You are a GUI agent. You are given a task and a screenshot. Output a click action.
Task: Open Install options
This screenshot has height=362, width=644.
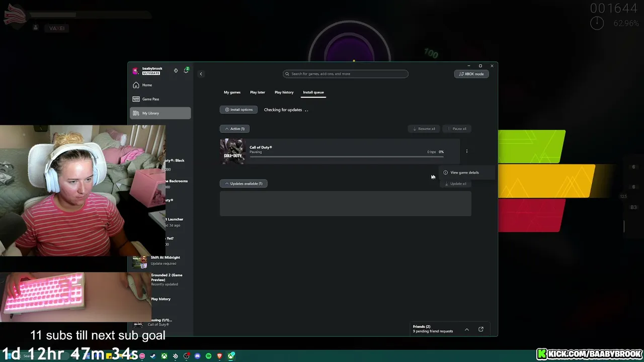pyautogui.click(x=239, y=110)
